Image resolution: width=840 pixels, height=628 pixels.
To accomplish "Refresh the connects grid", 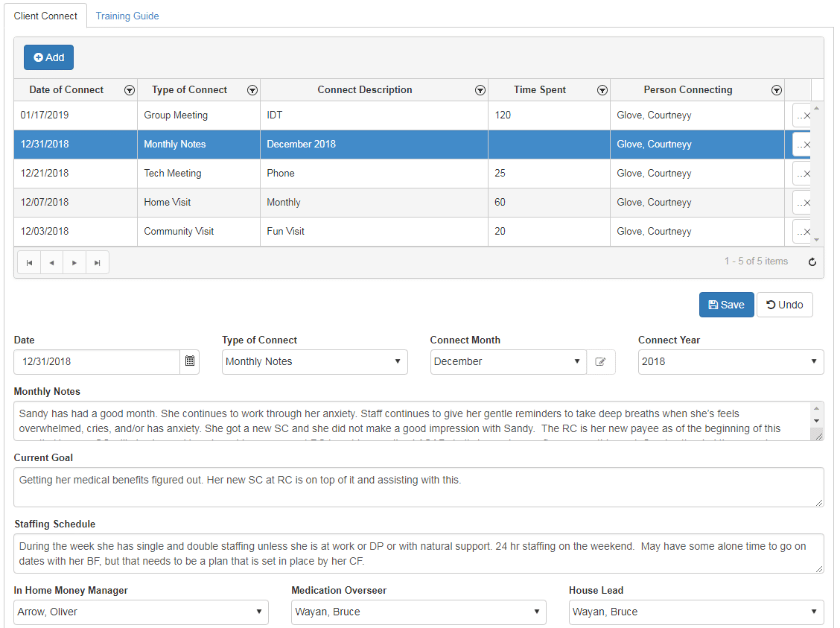I will pos(812,261).
